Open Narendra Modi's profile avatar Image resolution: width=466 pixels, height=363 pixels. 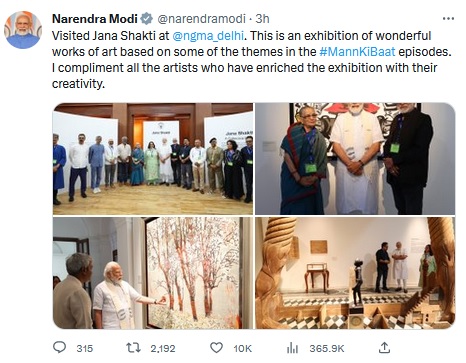(x=23, y=30)
